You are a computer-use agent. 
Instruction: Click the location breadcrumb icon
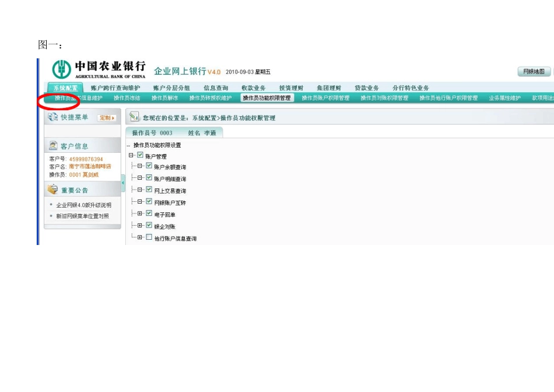134,117
